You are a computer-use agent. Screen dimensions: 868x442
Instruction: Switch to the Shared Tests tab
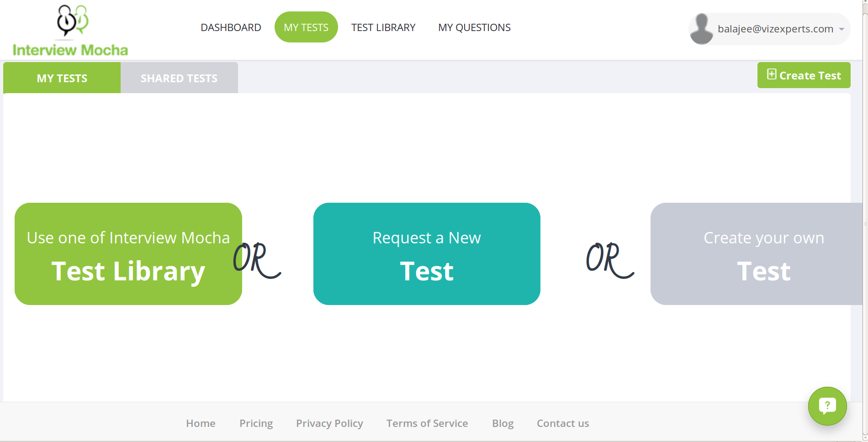coord(179,78)
